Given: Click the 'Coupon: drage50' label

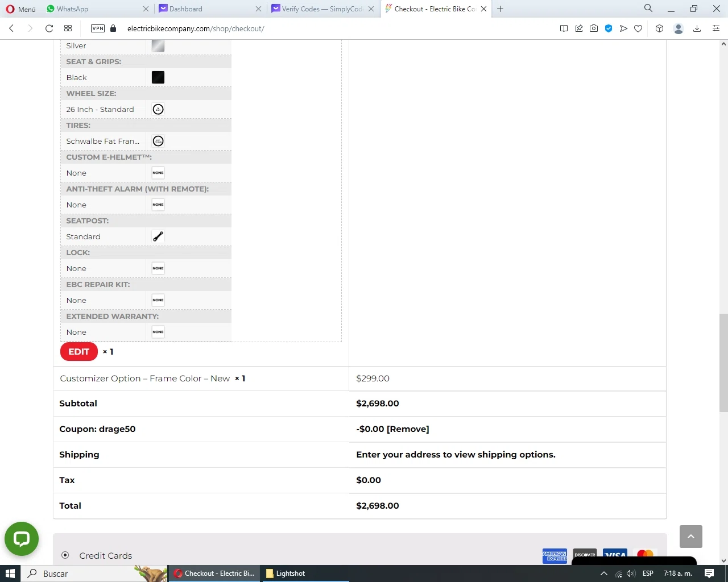Looking at the screenshot, I should coord(97,429).
